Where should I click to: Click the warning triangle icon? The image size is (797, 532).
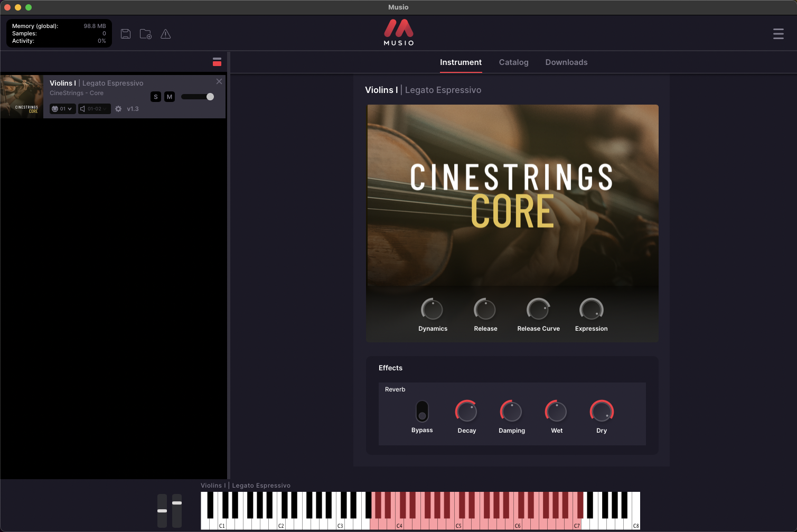(x=166, y=34)
